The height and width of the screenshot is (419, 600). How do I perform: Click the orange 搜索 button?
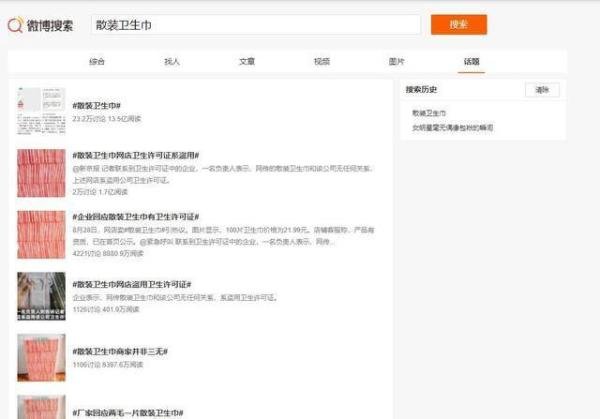pos(459,24)
